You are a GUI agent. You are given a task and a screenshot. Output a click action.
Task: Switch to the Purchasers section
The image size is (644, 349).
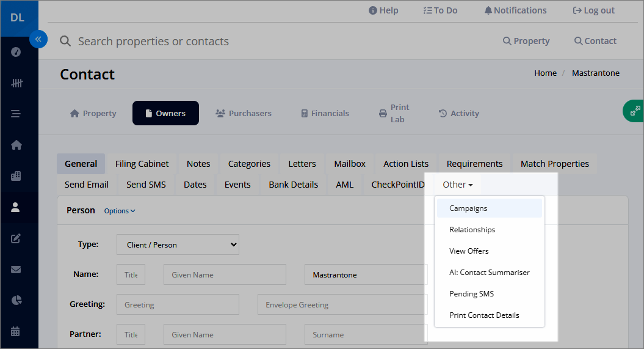coord(244,113)
